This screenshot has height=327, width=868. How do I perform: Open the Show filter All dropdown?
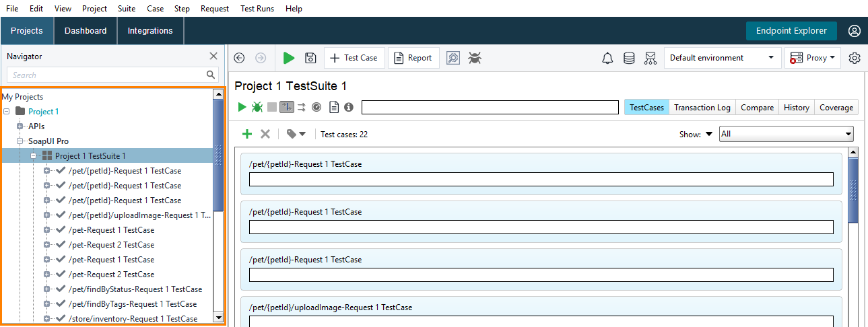787,134
